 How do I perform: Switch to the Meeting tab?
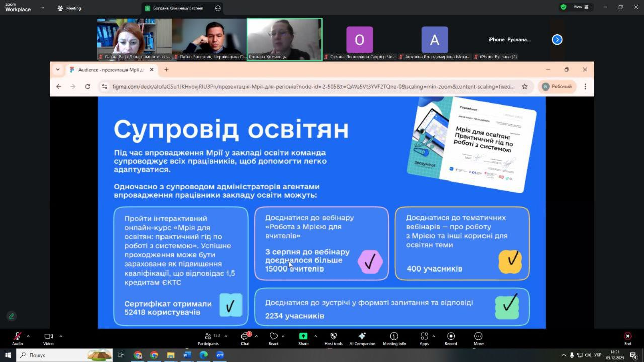click(x=69, y=8)
